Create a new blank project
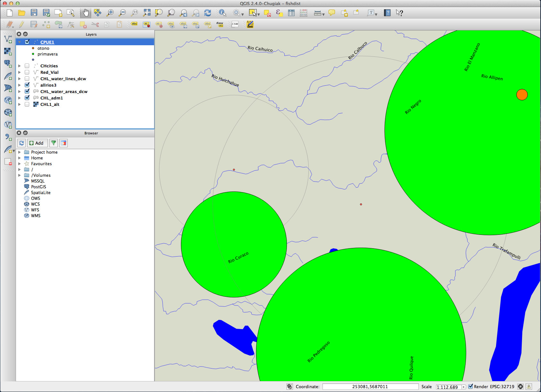The height and width of the screenshot is (392, 541). coord(10,13)
